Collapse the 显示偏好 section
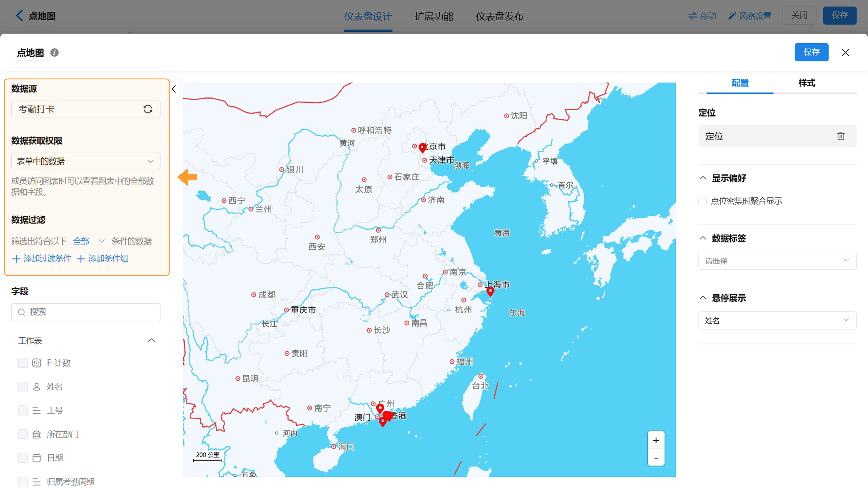Viewport: 868px width, 488px height. (x=703, y=178)
